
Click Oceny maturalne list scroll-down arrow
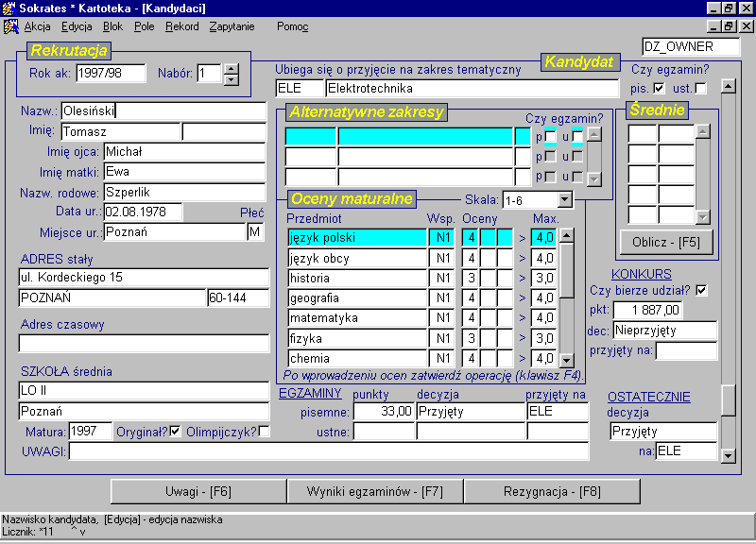coord(566,360)
